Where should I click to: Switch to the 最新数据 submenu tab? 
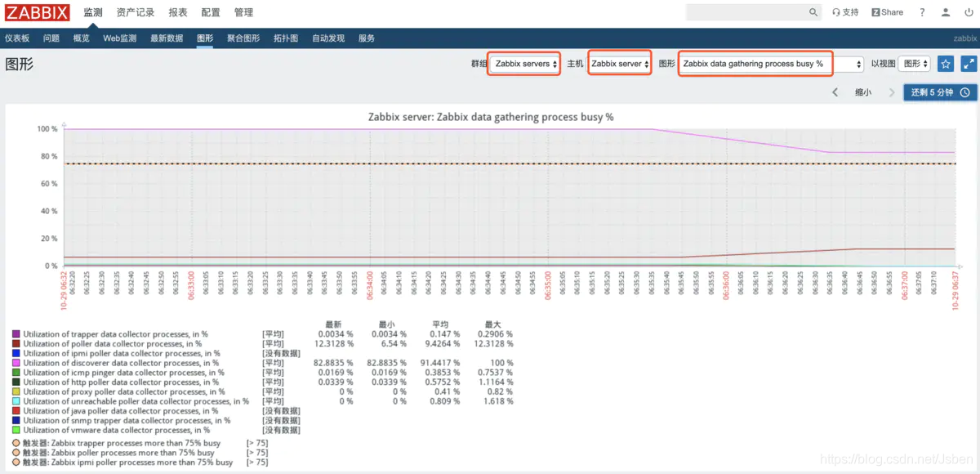tap(167, 38)
